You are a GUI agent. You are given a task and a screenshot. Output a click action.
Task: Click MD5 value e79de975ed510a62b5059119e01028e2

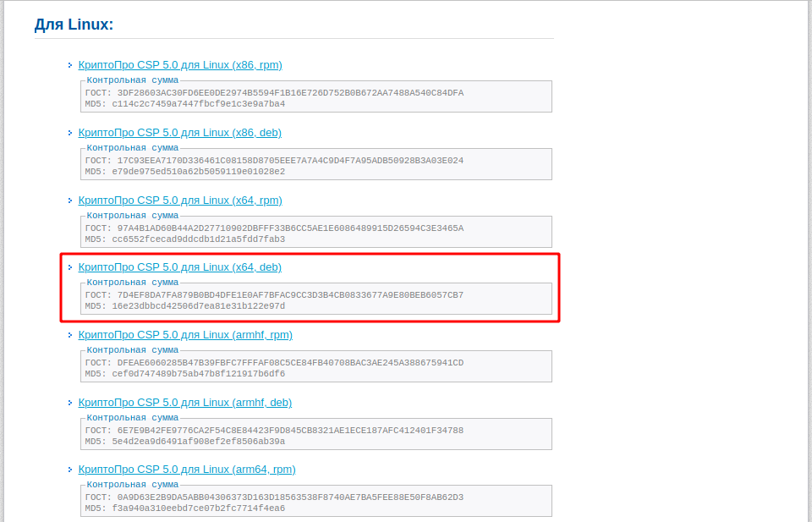coord(198,172)
